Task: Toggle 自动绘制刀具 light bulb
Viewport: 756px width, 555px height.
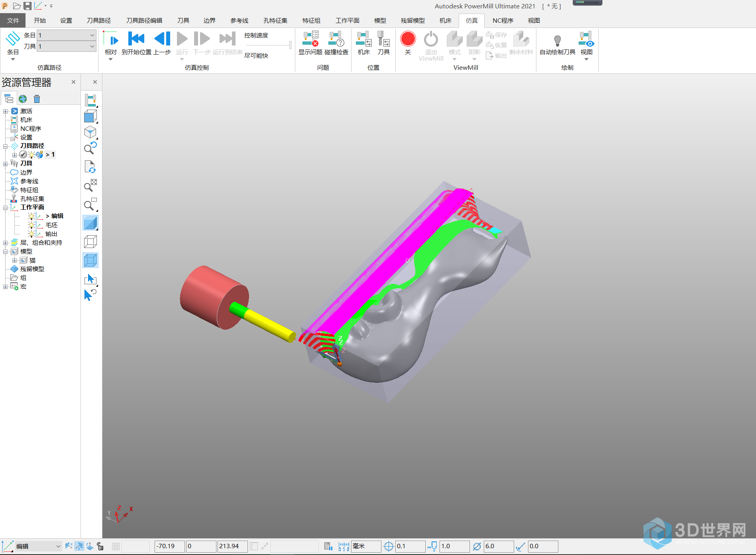Action: 558,40
